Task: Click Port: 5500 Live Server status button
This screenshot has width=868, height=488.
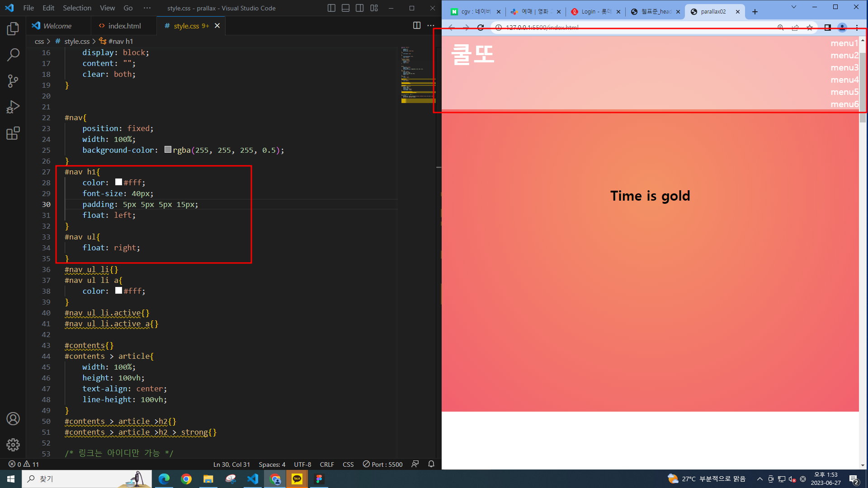Action: (382, 464)
